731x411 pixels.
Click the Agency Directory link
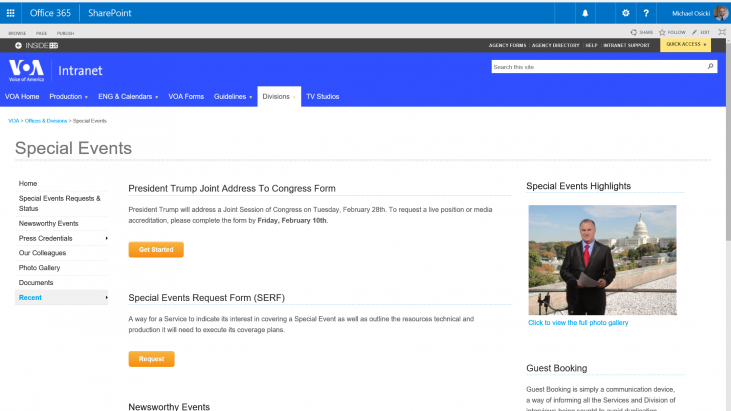click(555, 46)
